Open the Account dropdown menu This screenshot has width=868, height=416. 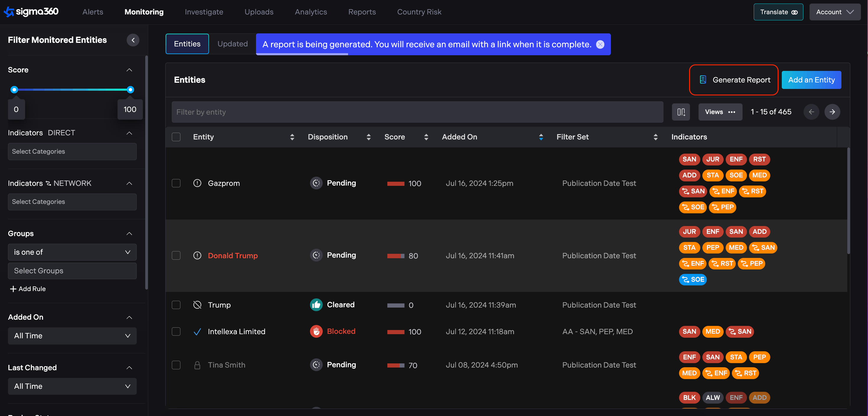[834, 12]
